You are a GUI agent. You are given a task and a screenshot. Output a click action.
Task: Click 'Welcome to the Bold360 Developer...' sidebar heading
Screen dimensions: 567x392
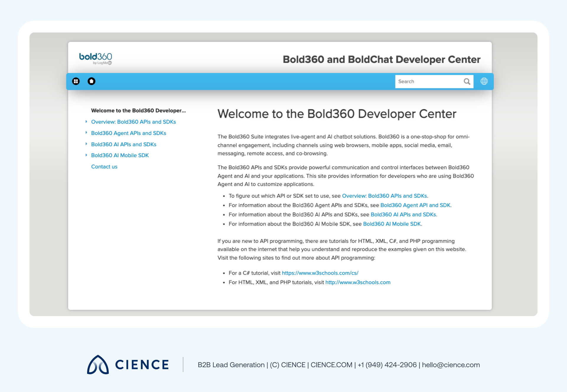point(139,110)
